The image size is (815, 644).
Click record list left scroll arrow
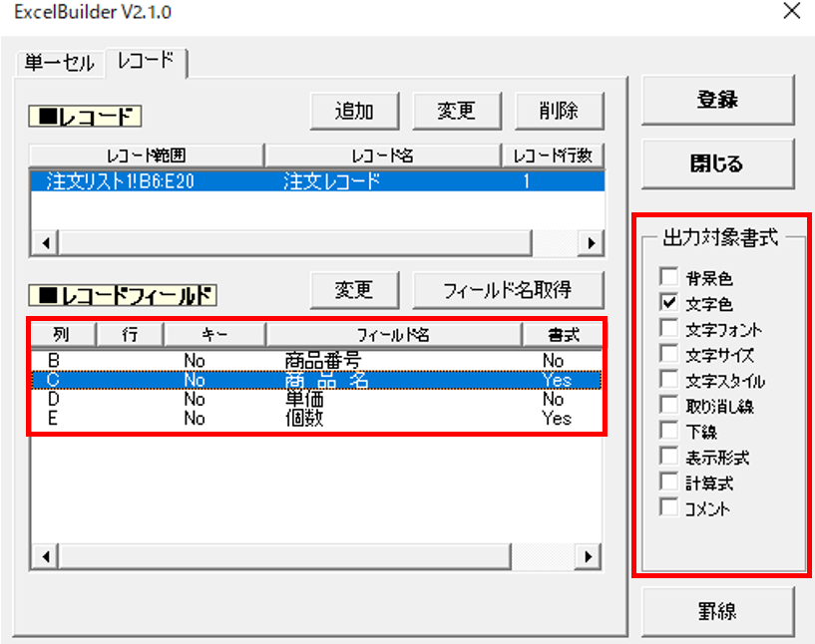[46, 243]
